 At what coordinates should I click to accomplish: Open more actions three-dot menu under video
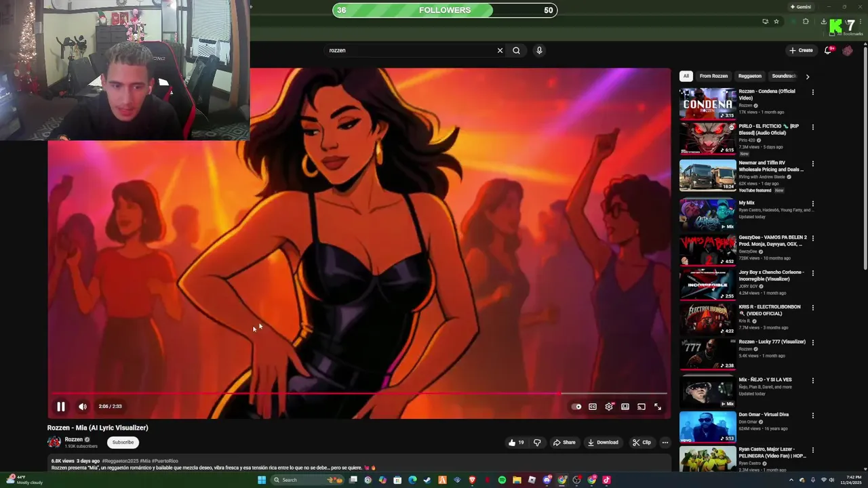click(x=665, y=443)
